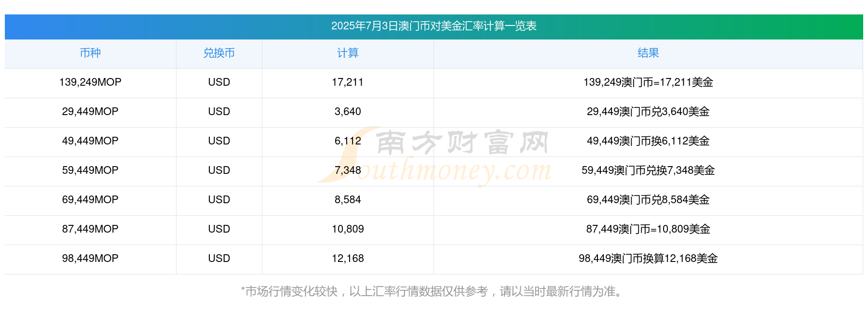Viewport: 868px width, 313px height.
Task: Select the 139,249MOP cell
Action: [90, 82]
